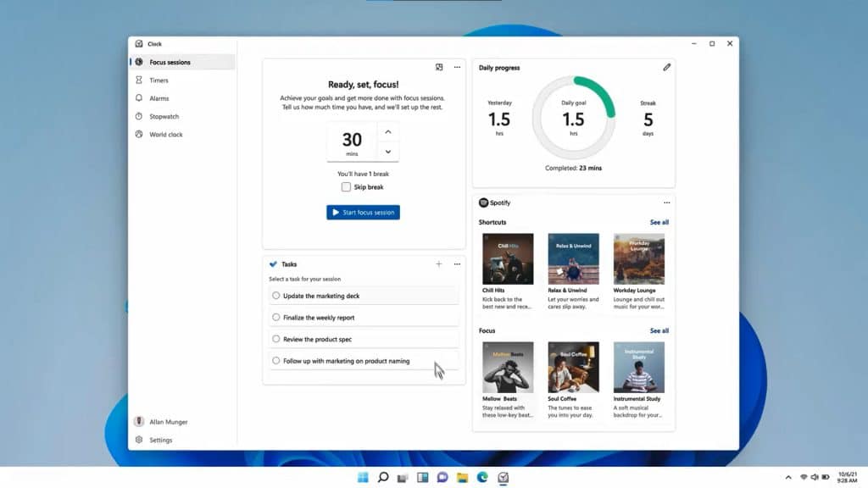Open the Stopwatch icon in the sidebar
This screenshot has width=868, height=488.
tap(139, 117)
